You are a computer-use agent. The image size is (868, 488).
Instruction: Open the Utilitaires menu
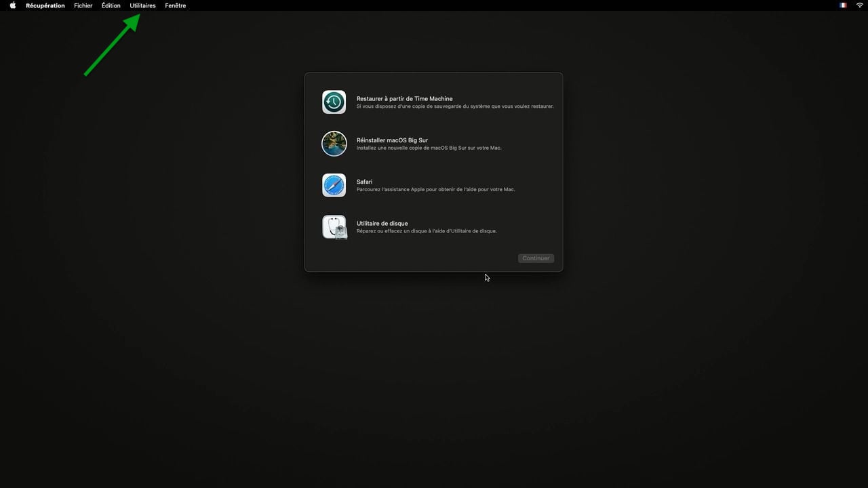[x=142, y=5]
